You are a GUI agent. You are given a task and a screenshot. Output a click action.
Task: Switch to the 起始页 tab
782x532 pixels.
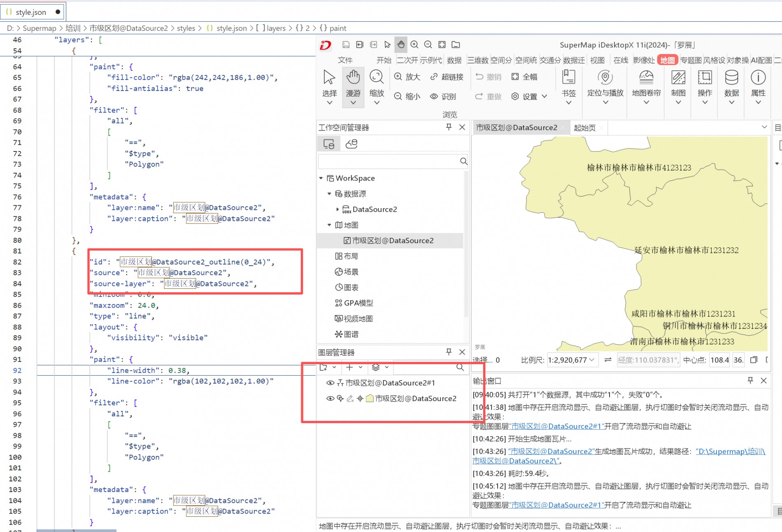(x=584, y=128)
